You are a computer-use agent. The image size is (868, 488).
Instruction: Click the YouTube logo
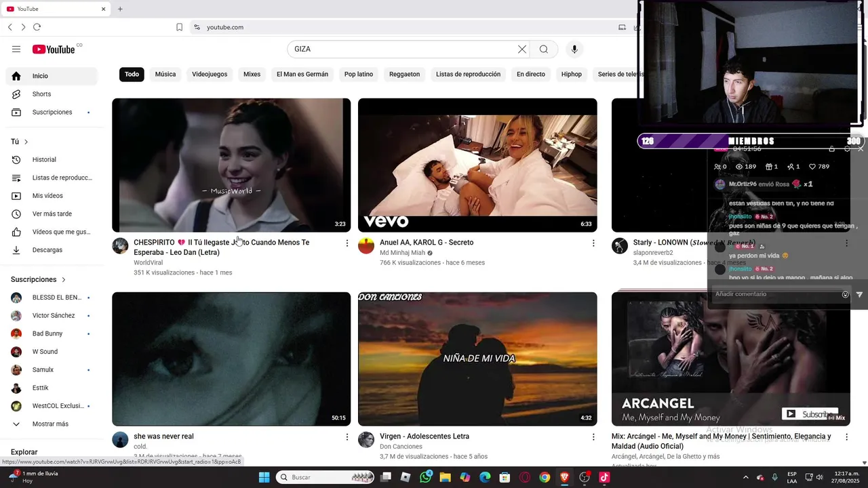click(x=54, y=49)
